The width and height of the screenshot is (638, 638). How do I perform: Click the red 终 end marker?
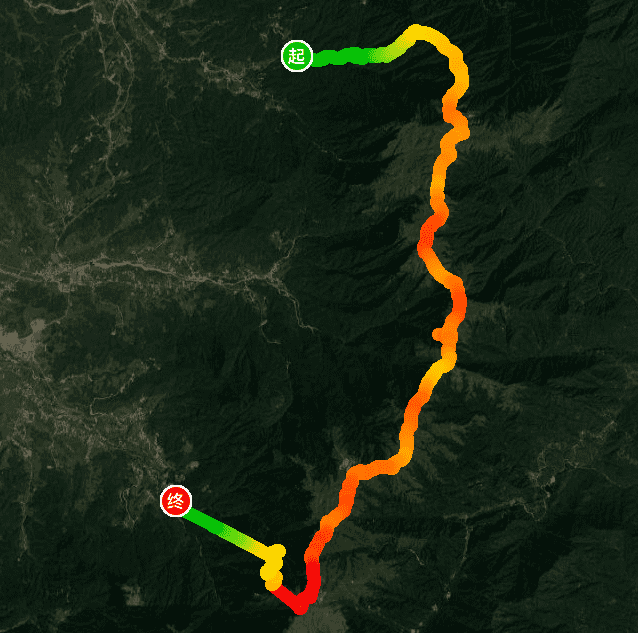[x=176, y=501]
